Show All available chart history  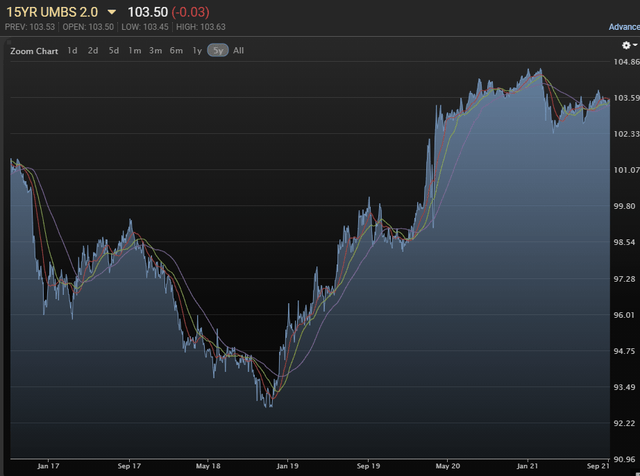238,51
